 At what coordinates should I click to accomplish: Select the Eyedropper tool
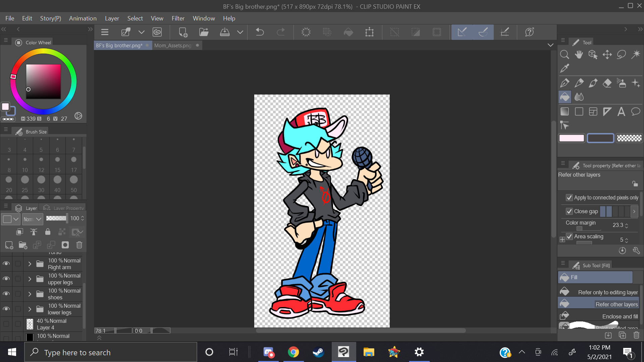click(x=565, y=68)
